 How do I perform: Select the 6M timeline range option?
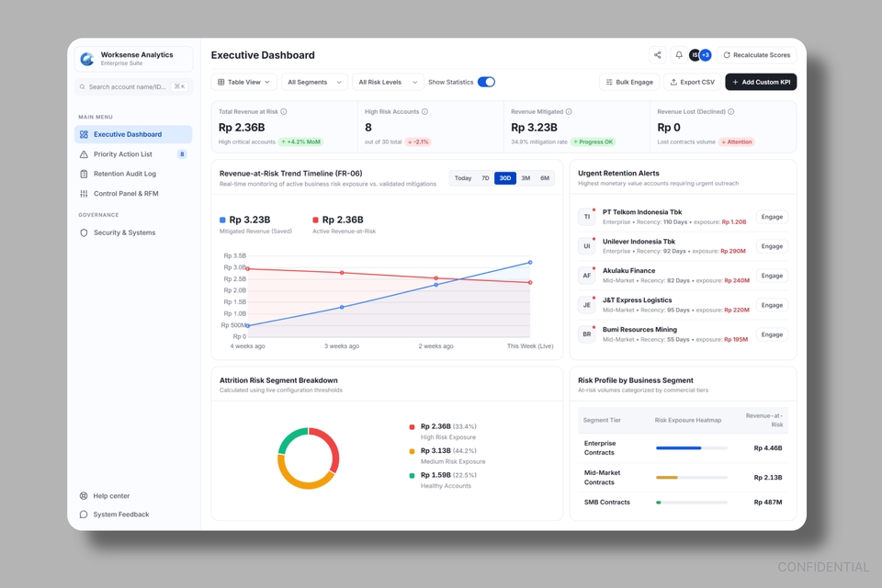click(545, 178)
